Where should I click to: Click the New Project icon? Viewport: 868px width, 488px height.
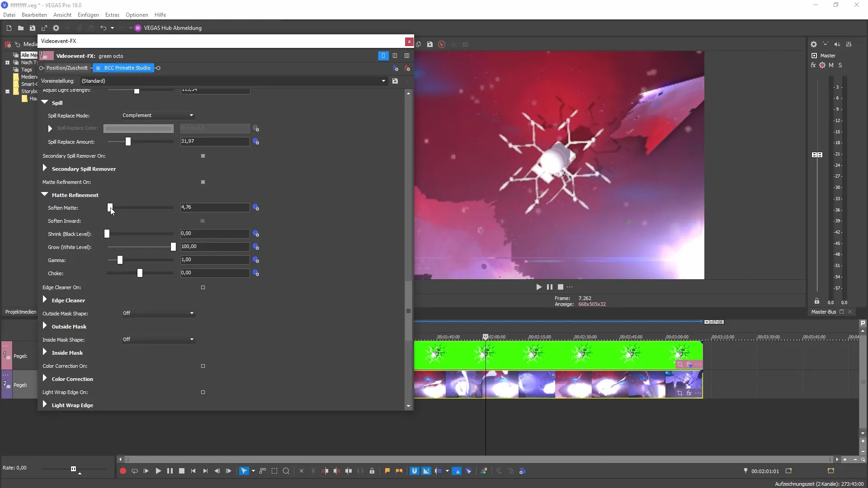click(9, 28)
